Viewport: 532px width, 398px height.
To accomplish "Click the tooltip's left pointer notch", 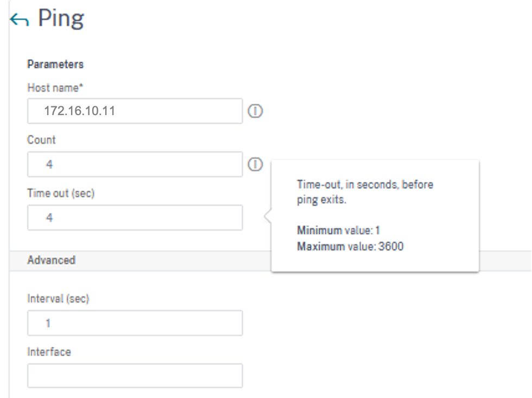I will click(268, 217).
